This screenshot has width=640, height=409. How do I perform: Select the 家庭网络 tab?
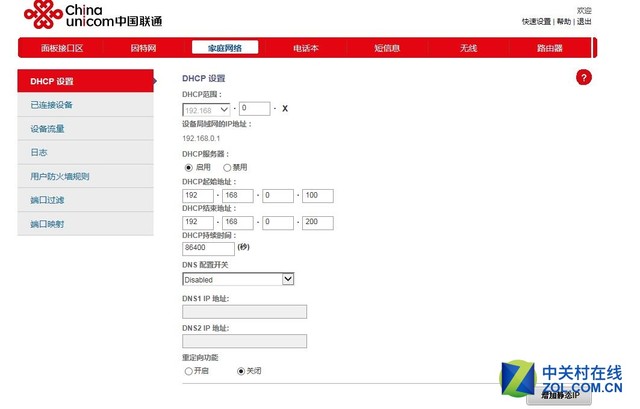[x=225, y=48]
